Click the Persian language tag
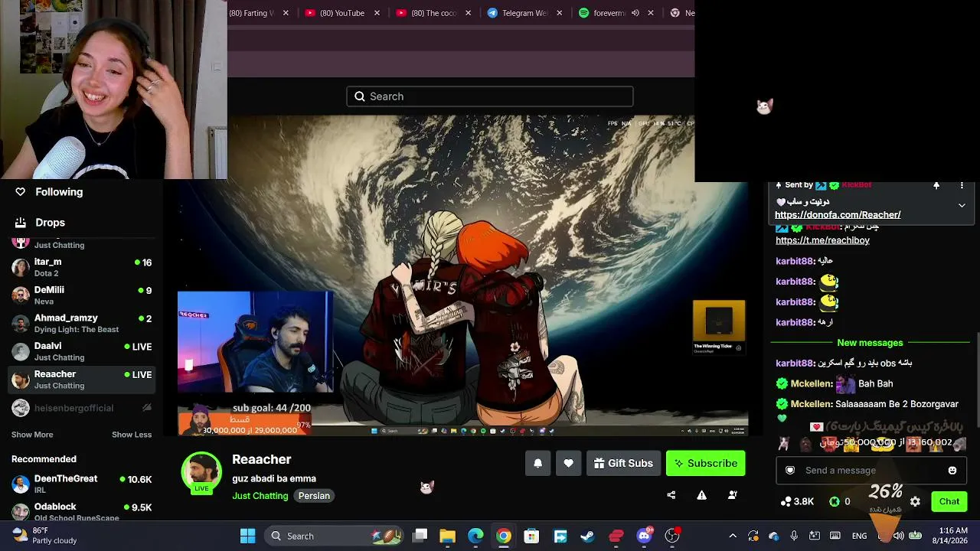The height and width of the screenshot is (551, 980). coord(314,496)
